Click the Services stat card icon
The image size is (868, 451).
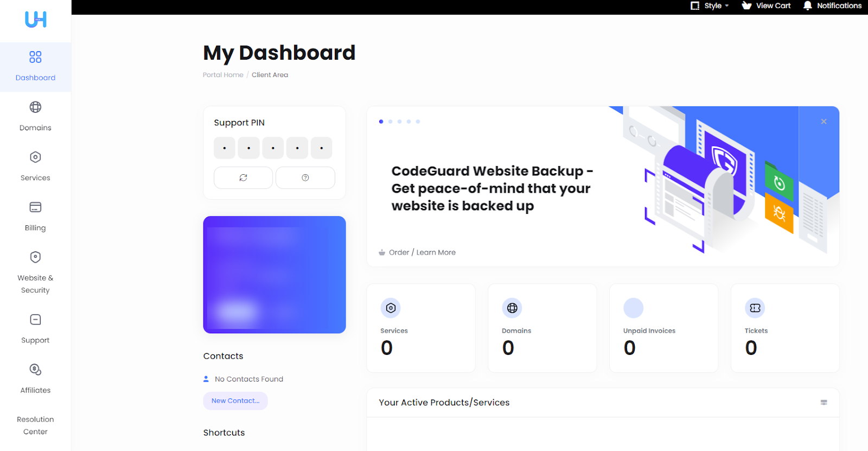(391, 308)
